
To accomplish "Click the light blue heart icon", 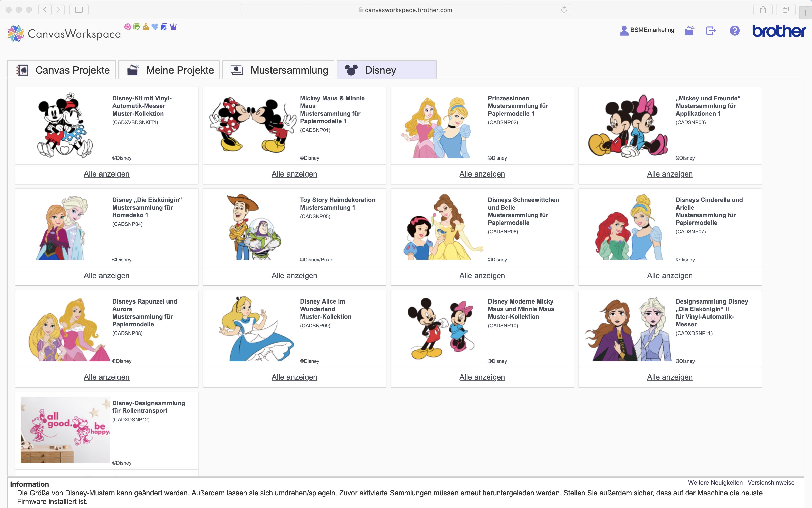I will [x=155, y=27].
